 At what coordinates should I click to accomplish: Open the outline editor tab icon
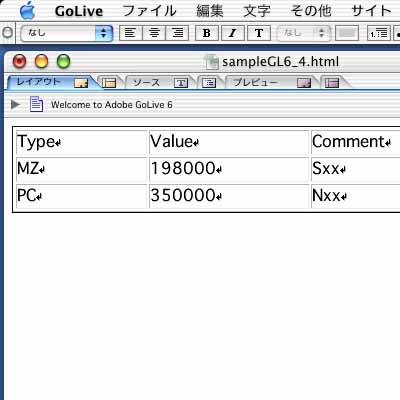pos(209,83)
